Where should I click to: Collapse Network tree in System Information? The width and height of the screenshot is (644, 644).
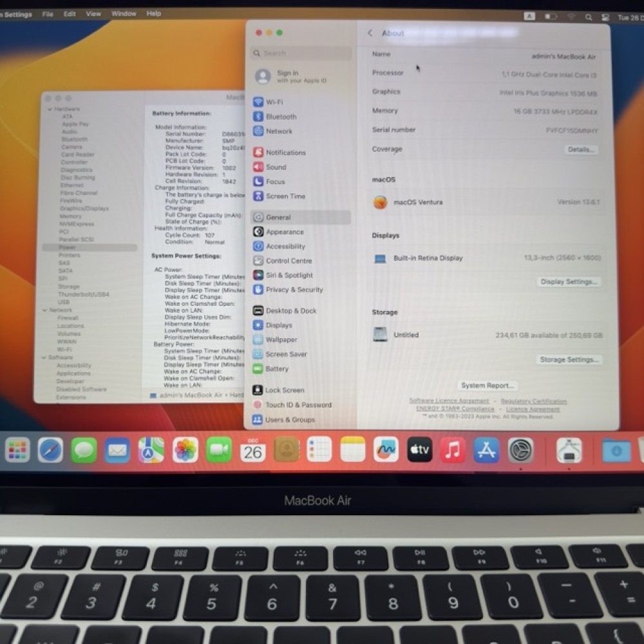click(45, 310)
